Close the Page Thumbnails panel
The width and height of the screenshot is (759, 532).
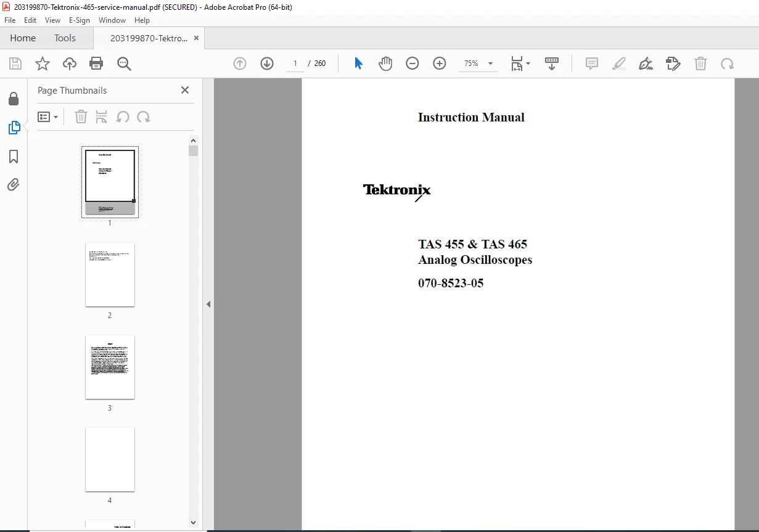[x=185, y=90]
